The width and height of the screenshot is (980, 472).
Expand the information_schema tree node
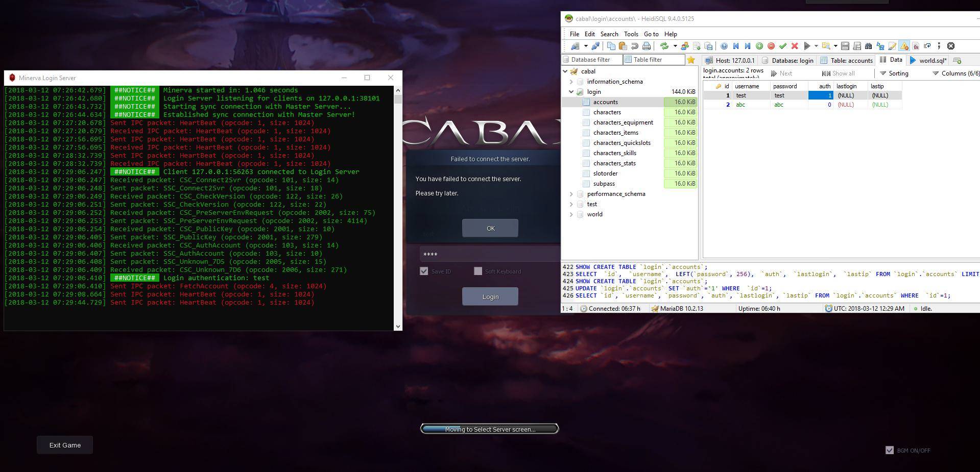[571, 82]
